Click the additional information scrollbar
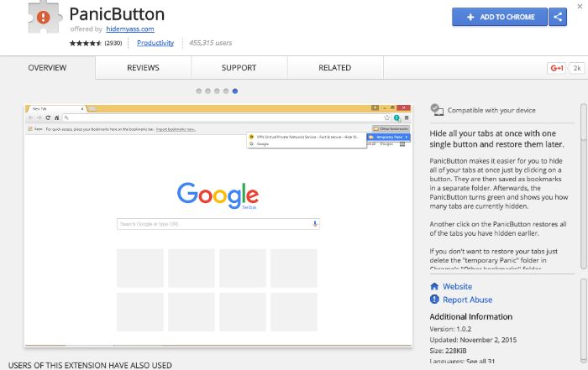Screen dimensions: 588x370 click(584, 320)
